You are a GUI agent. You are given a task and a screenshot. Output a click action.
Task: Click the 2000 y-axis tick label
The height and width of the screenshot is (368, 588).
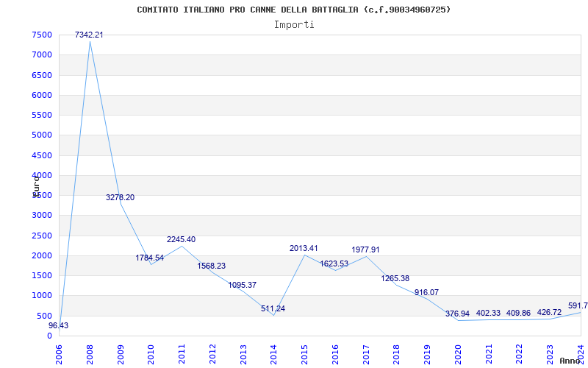tap(42, 255)
